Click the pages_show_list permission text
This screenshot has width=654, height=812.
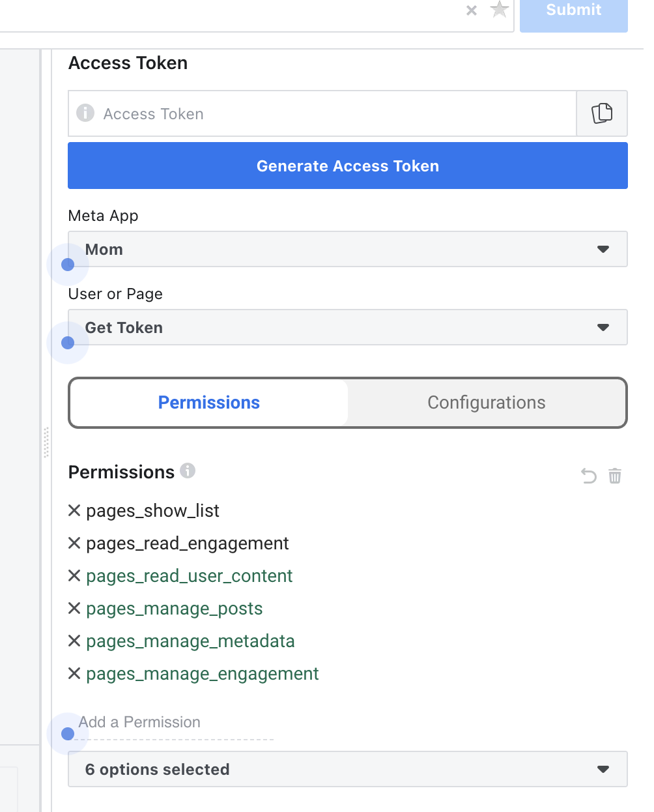(152, 511)
